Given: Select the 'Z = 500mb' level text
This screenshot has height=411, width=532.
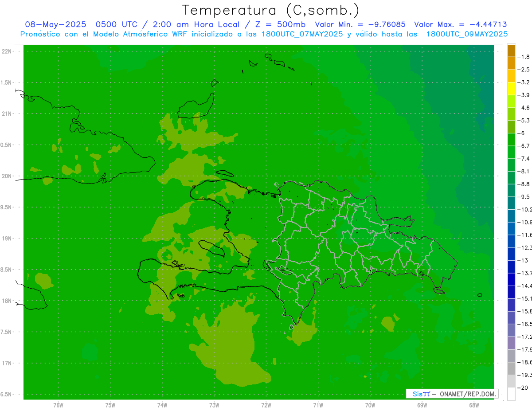Looking at the screenshot, I should click(280, 24).
